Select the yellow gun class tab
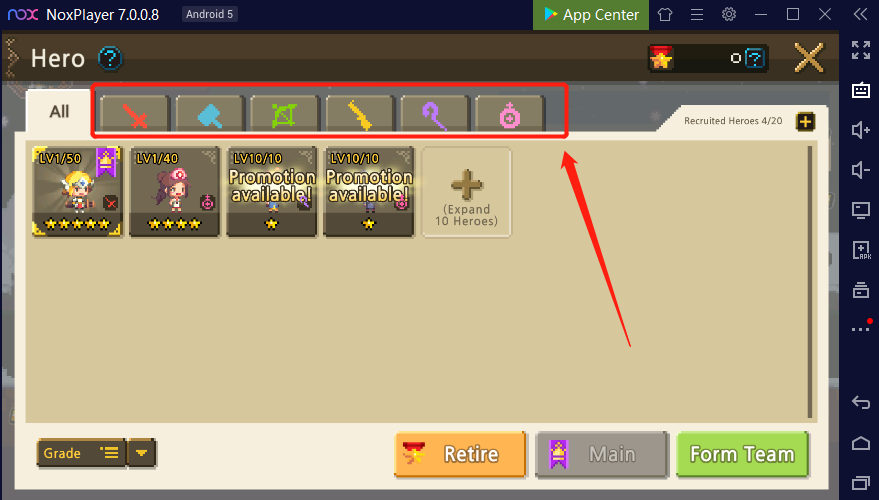This screenshot has width=879, height=500. coord(360,114)
